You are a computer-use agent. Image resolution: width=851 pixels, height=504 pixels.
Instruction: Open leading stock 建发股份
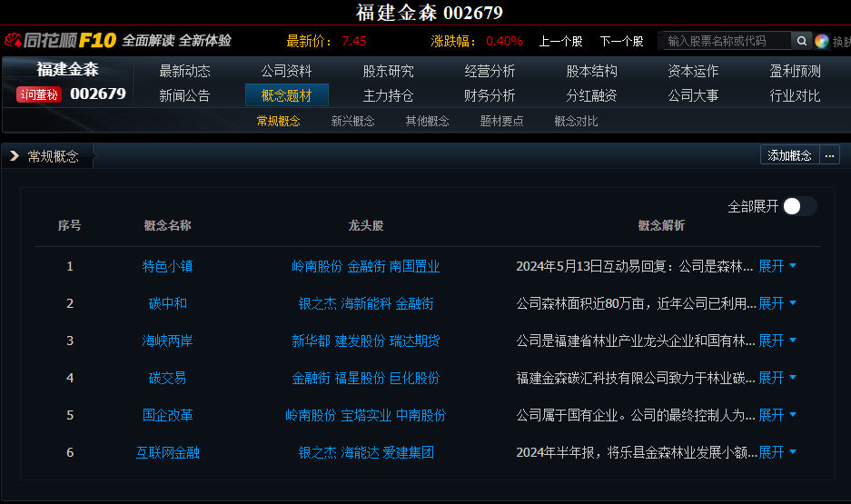(360, 341)
